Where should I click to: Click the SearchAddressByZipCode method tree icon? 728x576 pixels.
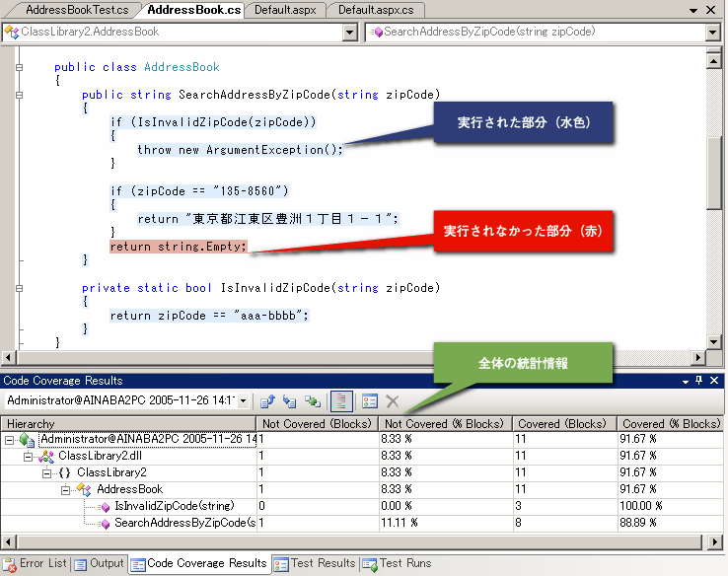[x=103, y=524]
